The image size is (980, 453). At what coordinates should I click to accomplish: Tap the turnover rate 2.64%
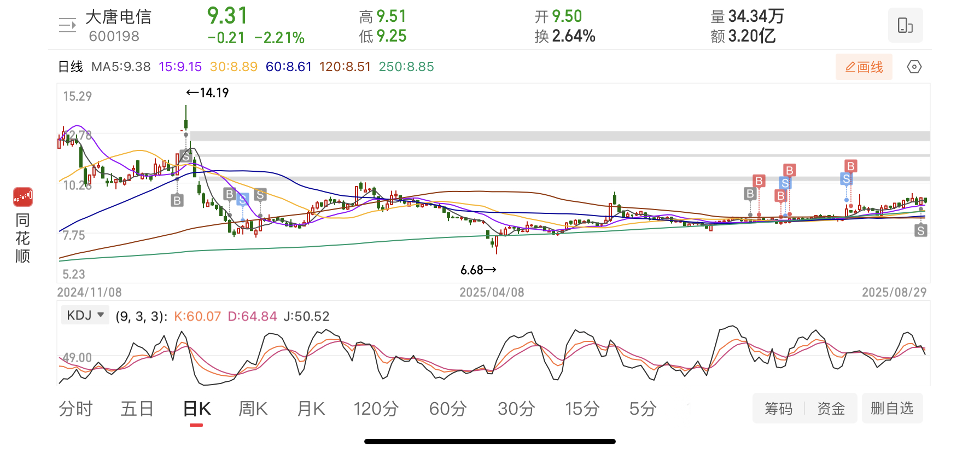[x=573, y=36]
